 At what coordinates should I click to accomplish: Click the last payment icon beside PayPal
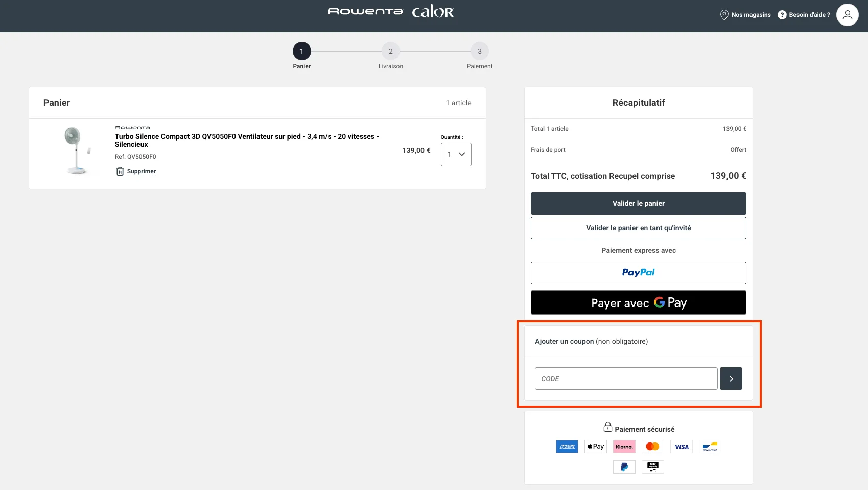(x=653, y=467)
